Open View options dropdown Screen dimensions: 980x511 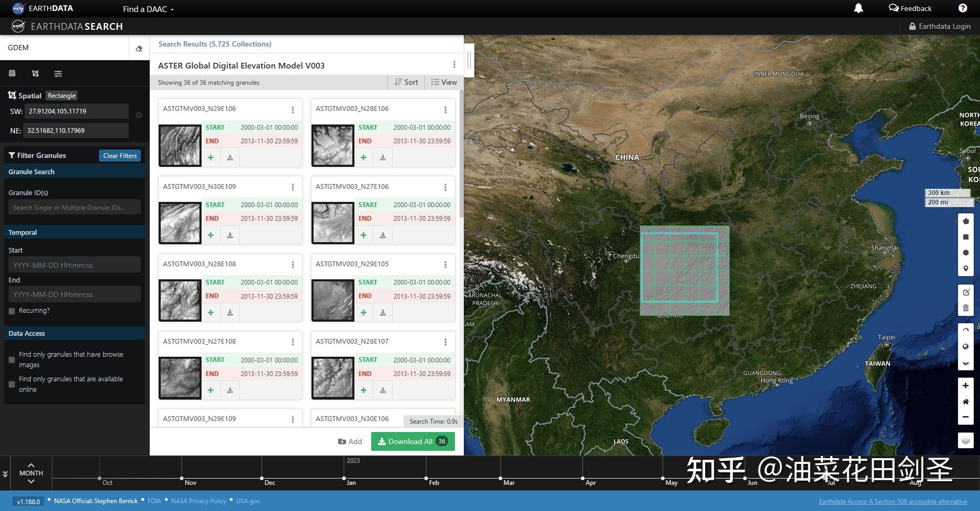444,82
